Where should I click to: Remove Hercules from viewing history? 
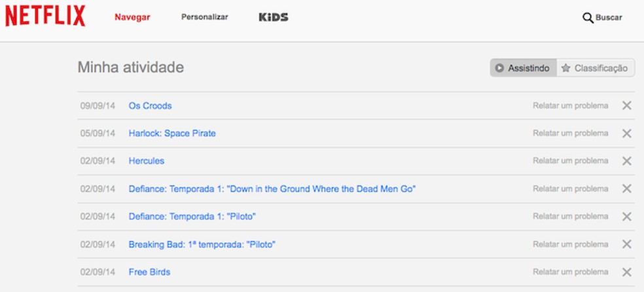626,161
